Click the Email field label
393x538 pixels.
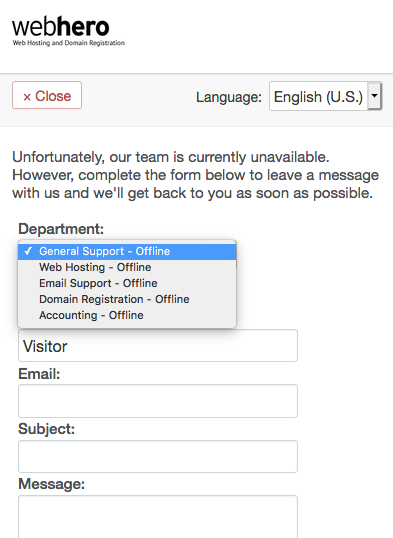[39, 374]
